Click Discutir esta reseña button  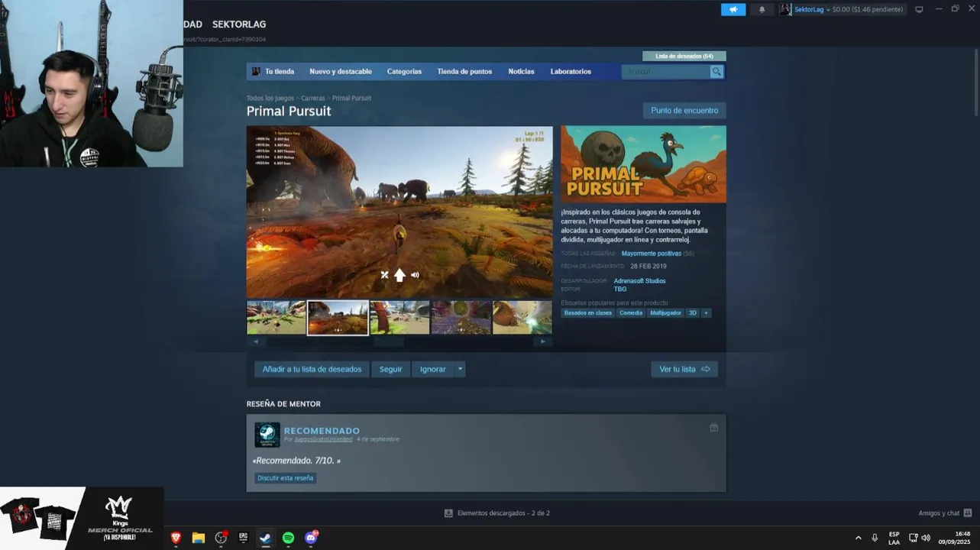coord(285,478)
